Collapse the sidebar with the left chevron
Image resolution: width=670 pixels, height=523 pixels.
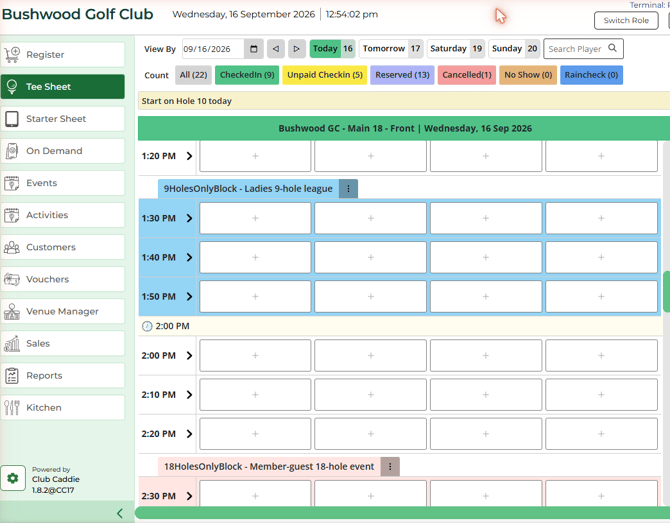(120, 513)
